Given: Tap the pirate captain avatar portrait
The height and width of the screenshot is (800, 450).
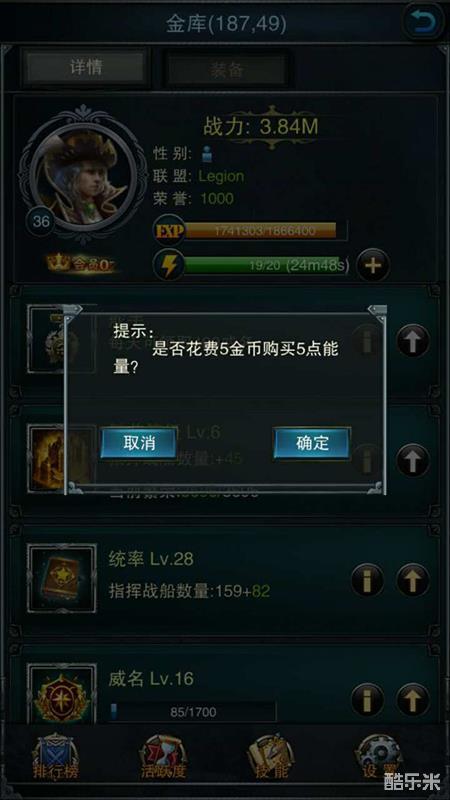Looking at the screenshot, I should (x=83, y=176).
